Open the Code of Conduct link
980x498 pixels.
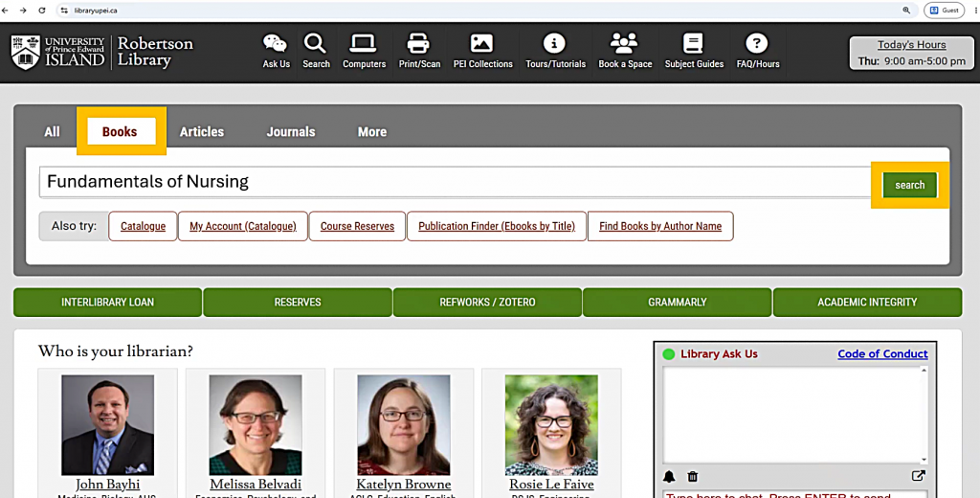click(x=882, y=354)
